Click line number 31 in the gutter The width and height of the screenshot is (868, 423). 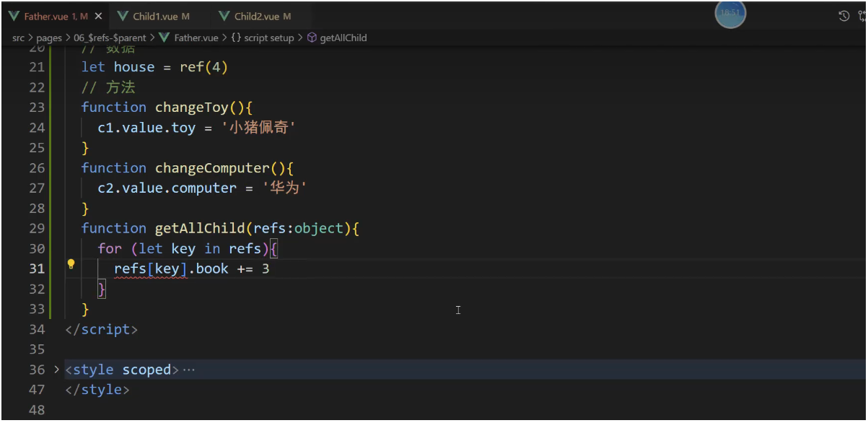tap(37, 269)
